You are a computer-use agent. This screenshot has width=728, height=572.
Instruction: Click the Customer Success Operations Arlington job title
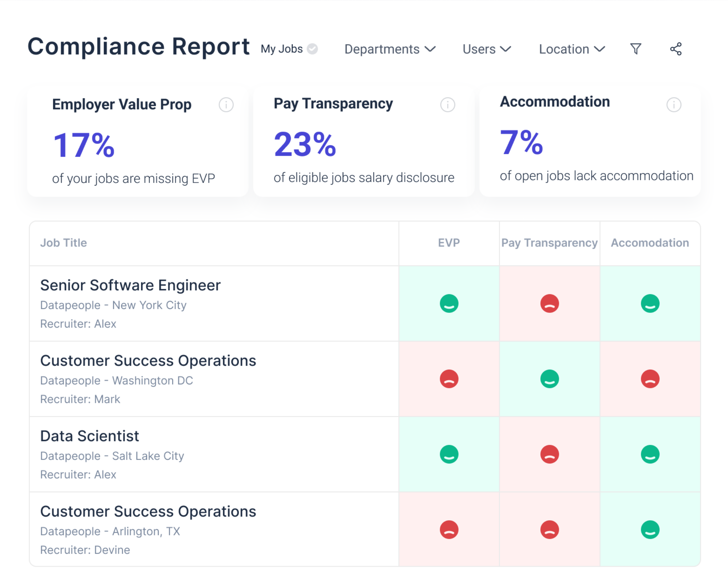tap(148, 511)
